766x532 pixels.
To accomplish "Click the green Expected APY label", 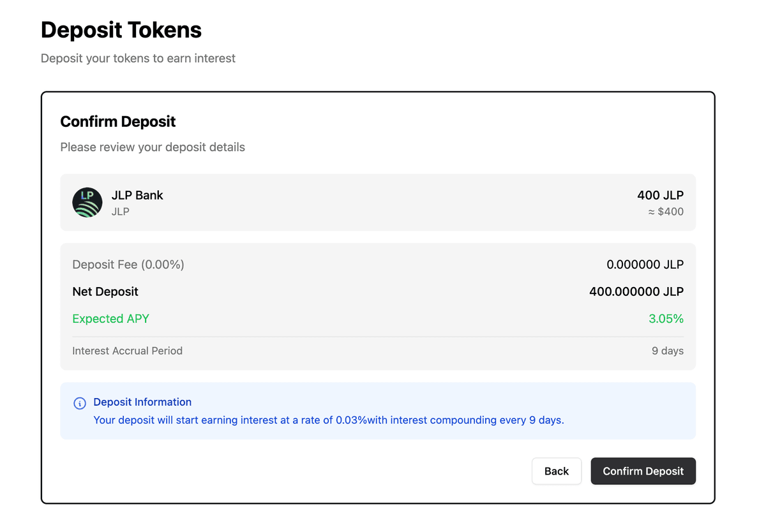I will [x=110, y=318].
